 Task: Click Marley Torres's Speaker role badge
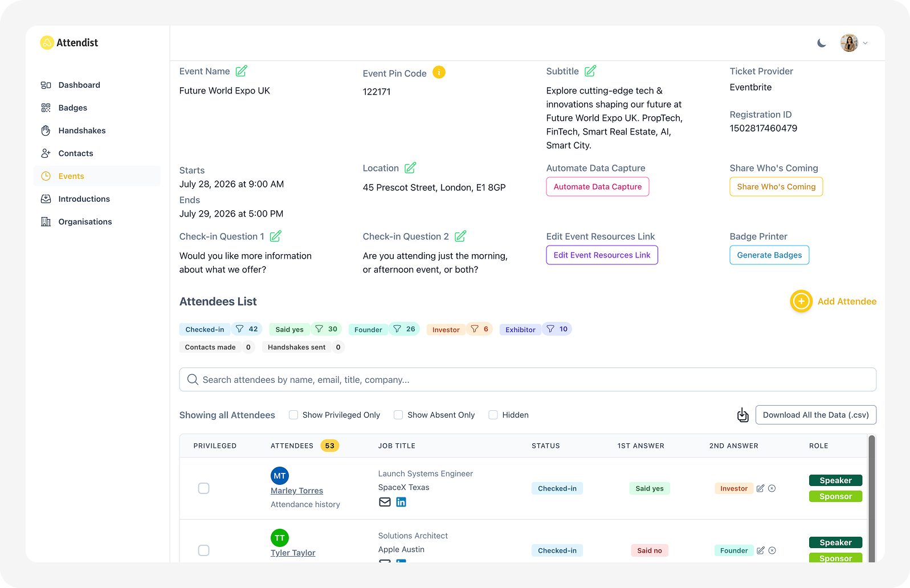coord(835,480)
